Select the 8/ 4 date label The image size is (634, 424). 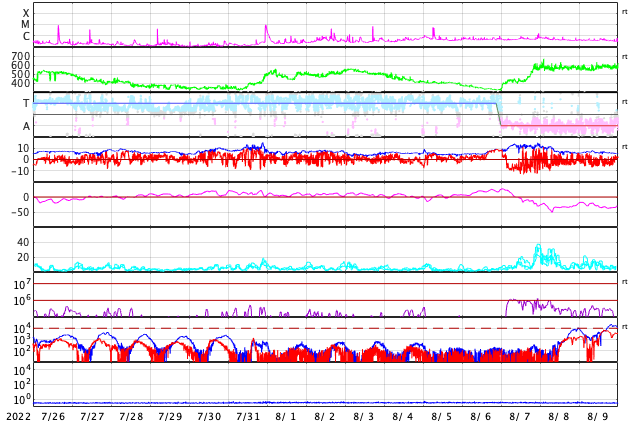click(x=403, y=416)
